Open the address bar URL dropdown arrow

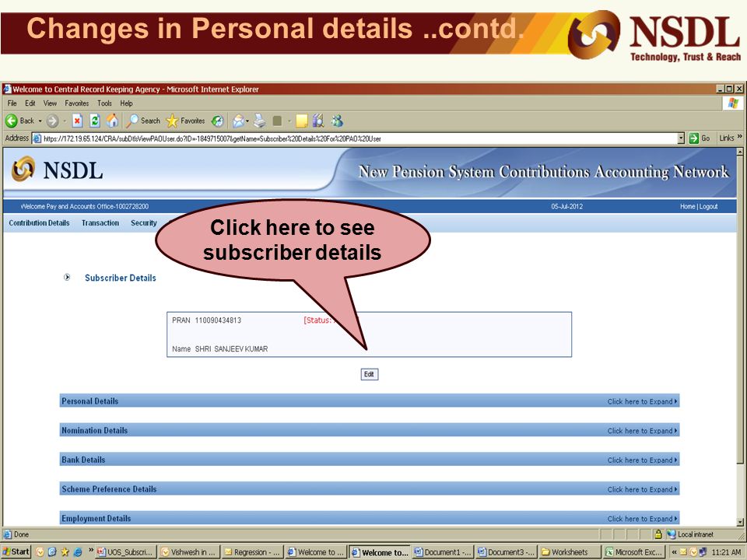coord(681,138)
